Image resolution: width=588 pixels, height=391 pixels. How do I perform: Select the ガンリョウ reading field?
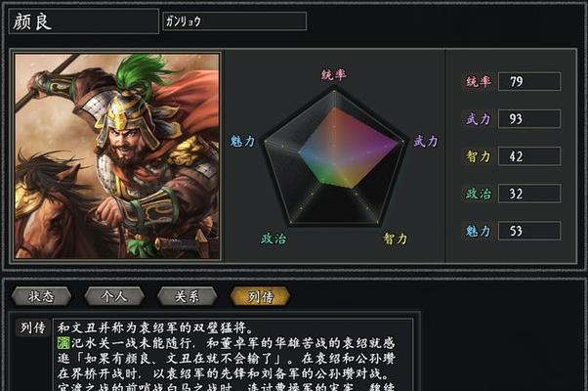(234, 21)
